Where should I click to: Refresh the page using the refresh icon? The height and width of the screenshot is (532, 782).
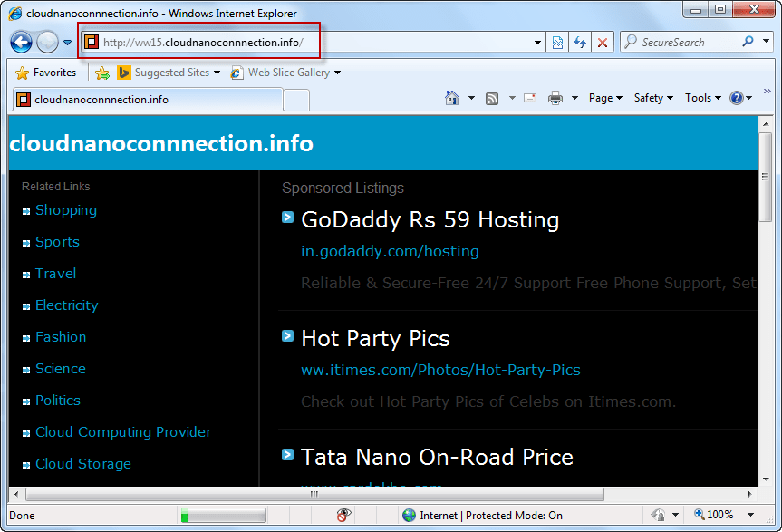pyautogui.click(x=580, y=42)
